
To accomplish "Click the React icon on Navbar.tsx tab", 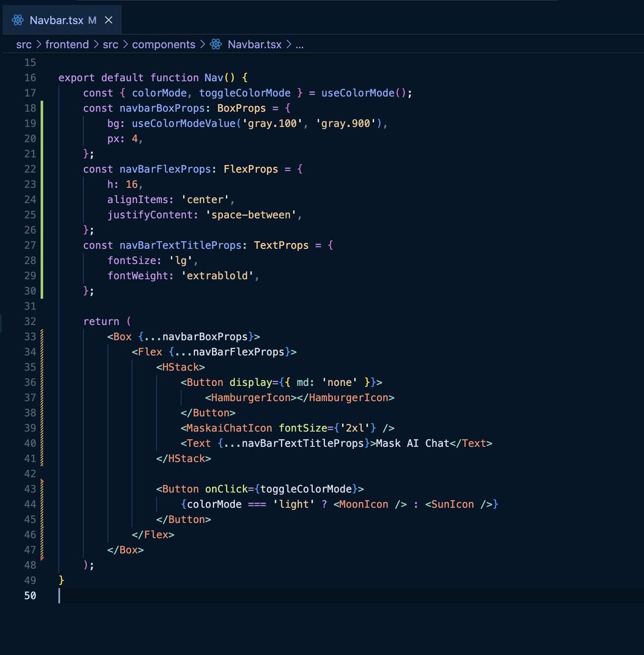I will point(18,20).
